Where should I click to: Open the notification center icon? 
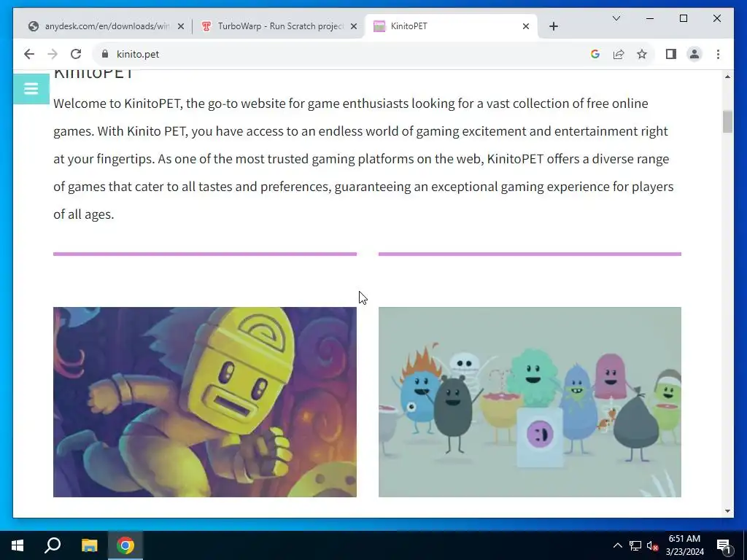pos(724,545)
